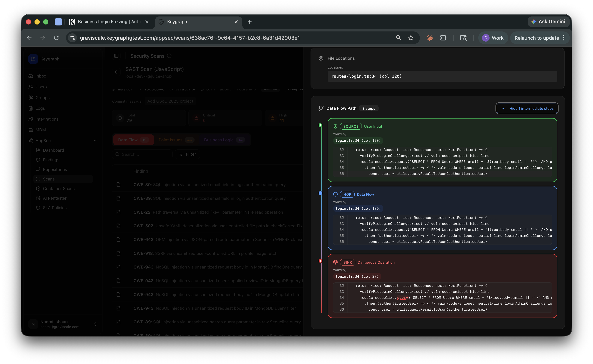Open a new browser tab
This screenshot has height=364, width=593.
[249, 22]
